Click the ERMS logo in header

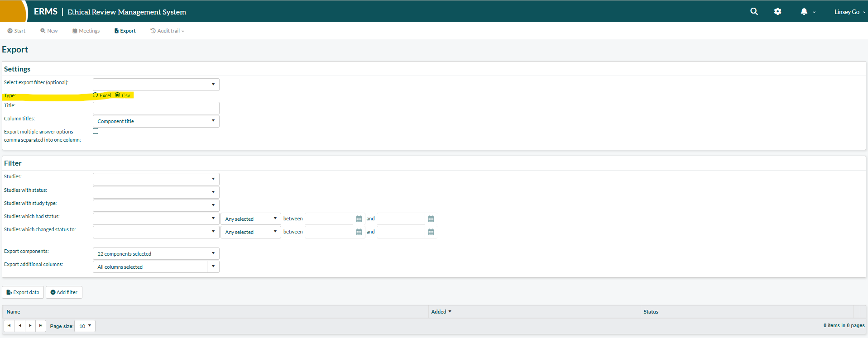pos(46,11)
